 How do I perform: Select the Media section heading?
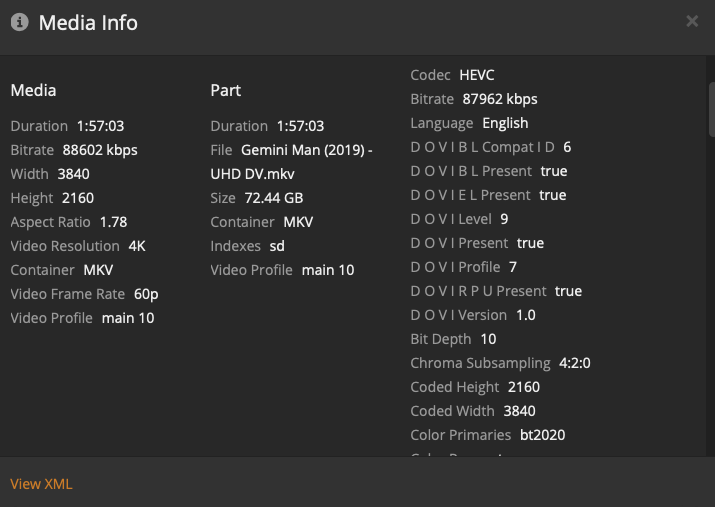point(33,90)
